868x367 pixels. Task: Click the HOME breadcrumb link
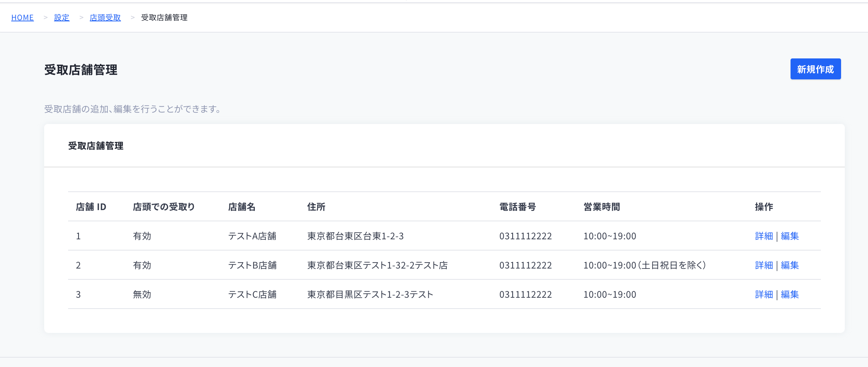tap(22, 18)
